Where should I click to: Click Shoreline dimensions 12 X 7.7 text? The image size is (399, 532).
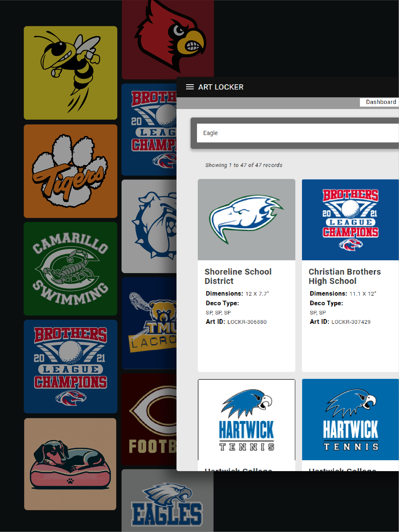pos(237,294)
